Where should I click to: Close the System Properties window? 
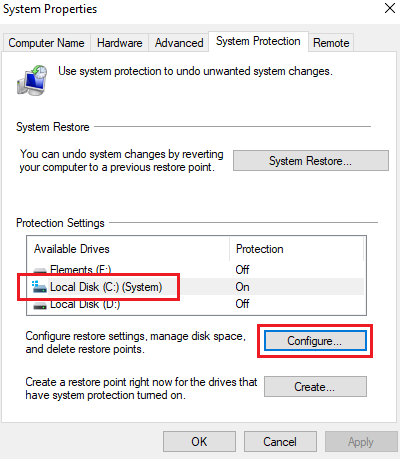(x=390, y=8)
